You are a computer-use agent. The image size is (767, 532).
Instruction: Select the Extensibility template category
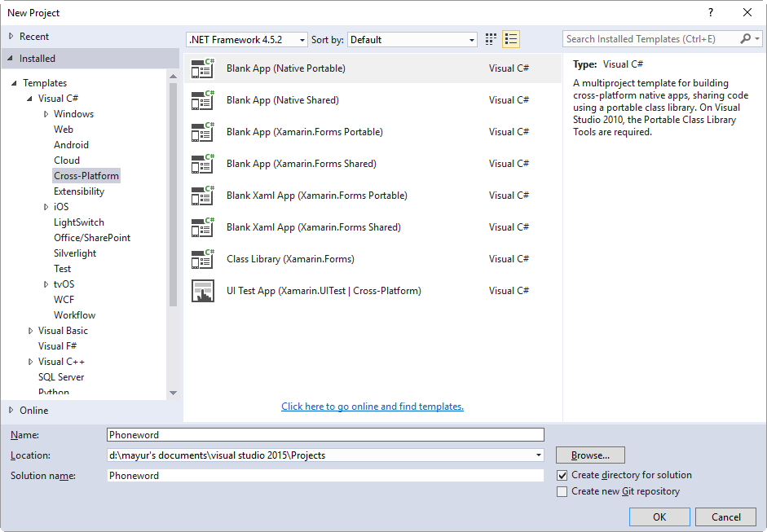[79, 191]
